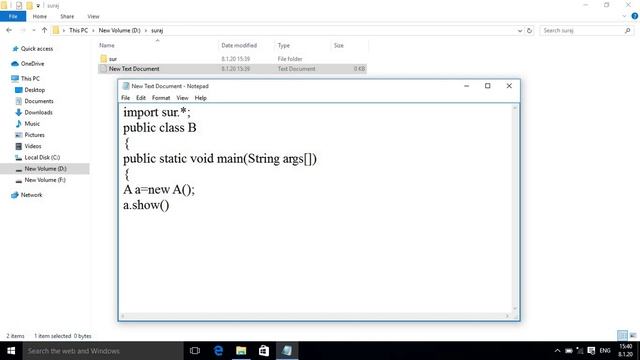Open Music in navigation pane
Screen dimensions: 640x360
(x=32, y=124)
